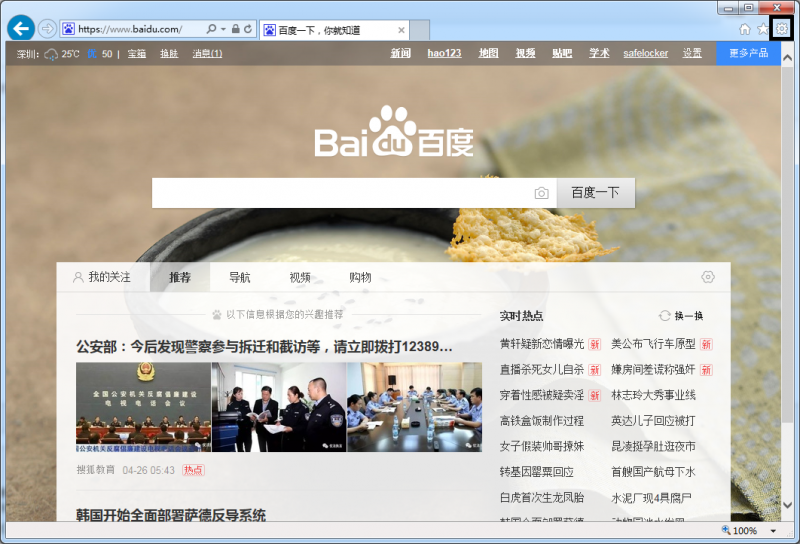Open hot topic 白虎首次生龙凤胎
This screenshot has height=544, width=800.
(x=542, y=498)
